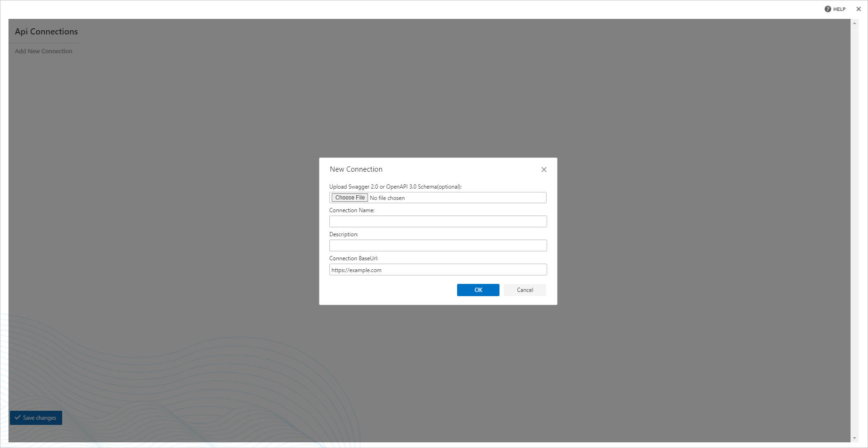Cancel the New Connection dialog
Viewport: 868px width, 448px height.
[525, 290]
